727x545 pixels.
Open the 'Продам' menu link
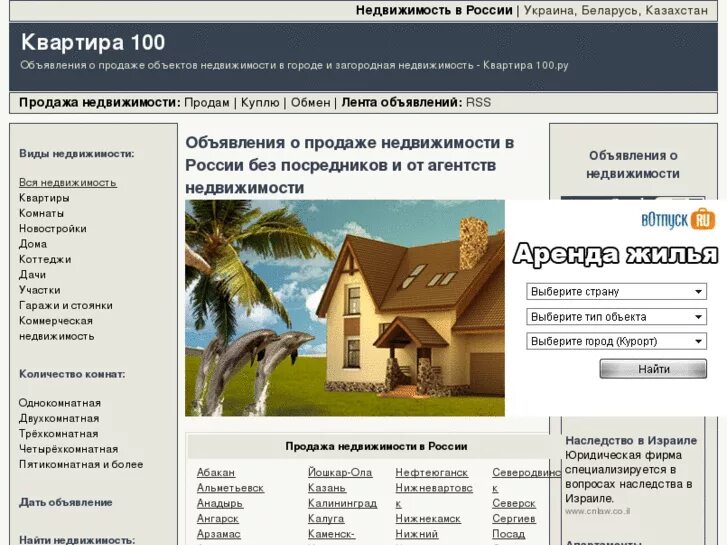click(207, 103)
